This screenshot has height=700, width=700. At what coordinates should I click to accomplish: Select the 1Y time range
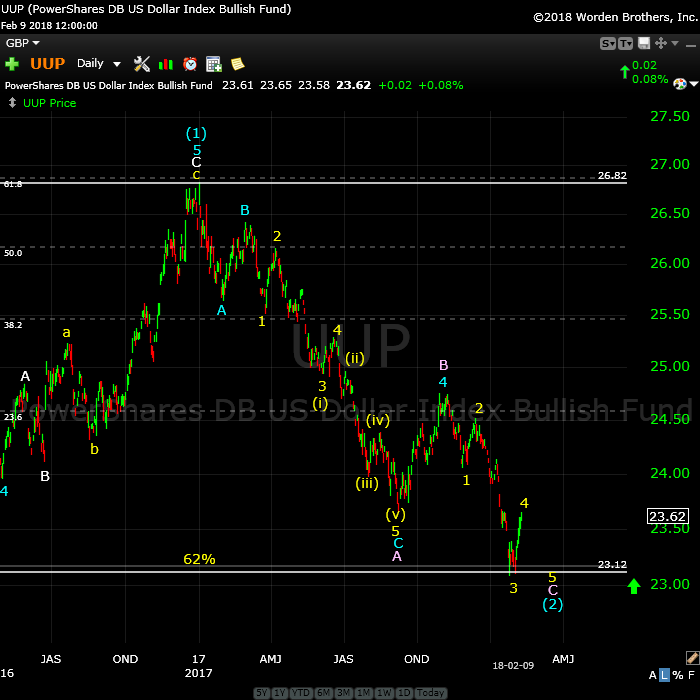click(280, 693)
